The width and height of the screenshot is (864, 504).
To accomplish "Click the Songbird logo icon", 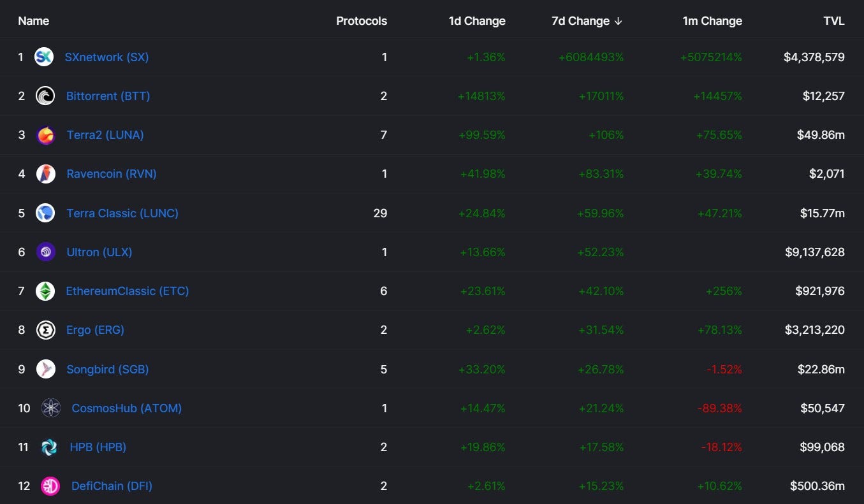I will pos(45,369).
